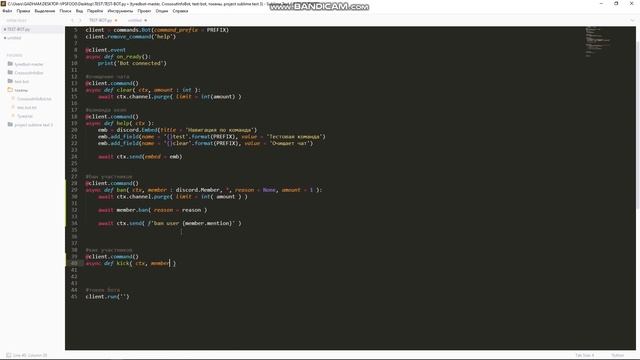Open the Инструменты menu
640x360 pixels.
[x=120, y=11]
